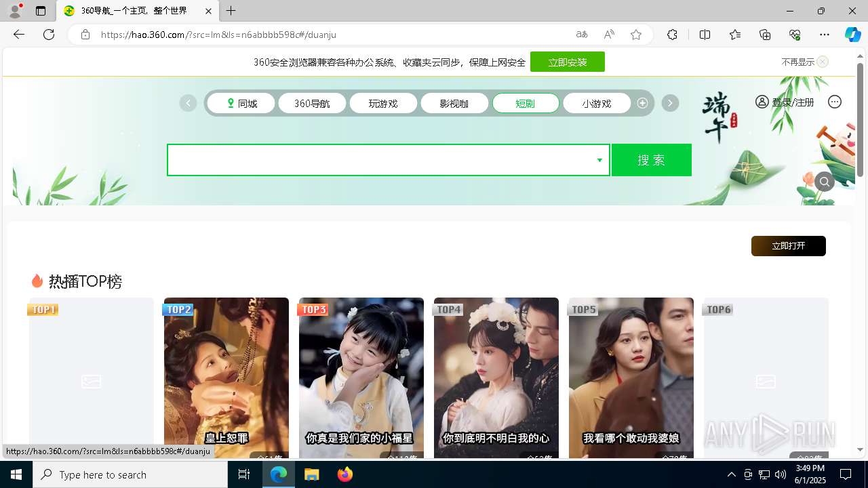Image resolution: width=868 pixels, height=488 pixels.
Task: Open a new tab with plus
Action: [x=231, y=11]
